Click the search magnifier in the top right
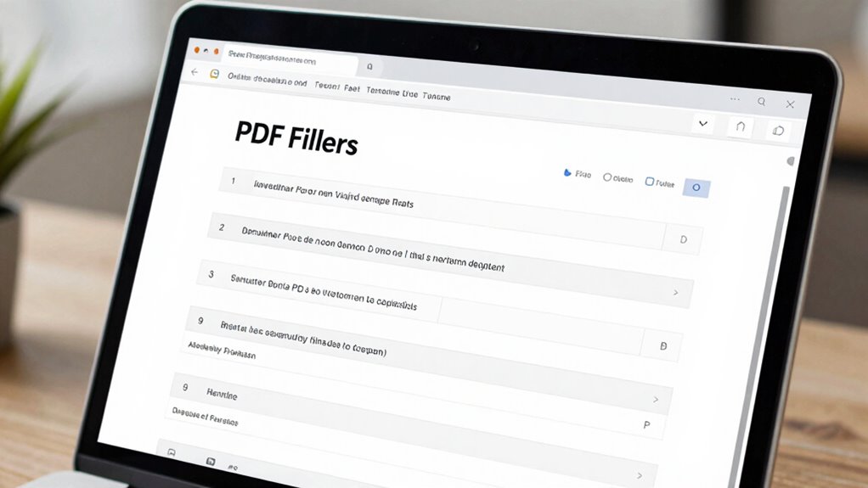Image resolution: width=868 pixels, height=488 pixels. click(x=762, y=102)
